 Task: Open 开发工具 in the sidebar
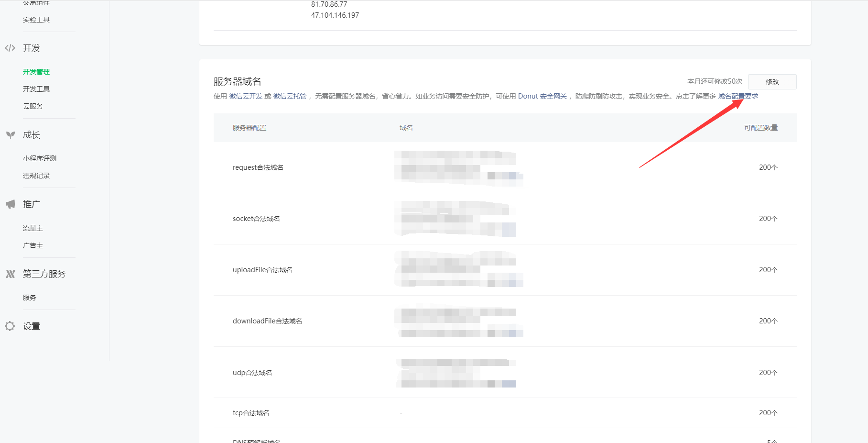pyautogui.click(x=36, y=89)
